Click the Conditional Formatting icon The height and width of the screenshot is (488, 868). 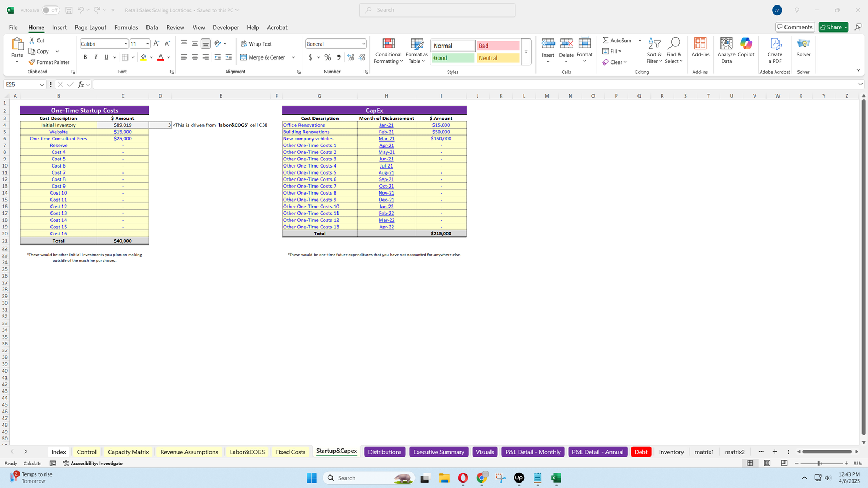coord(388,44)
